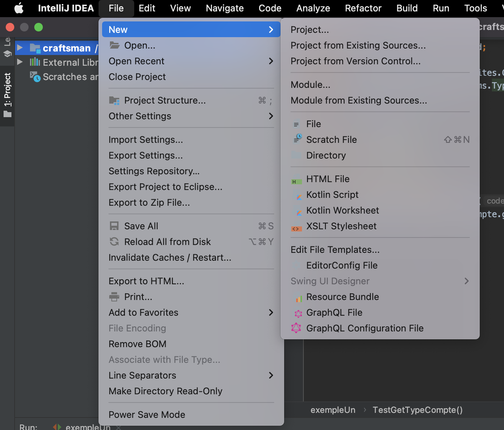Toggle Power Save Mode
Image resolution: width=504 pixels, height=430 pixels.
point(191,415)
